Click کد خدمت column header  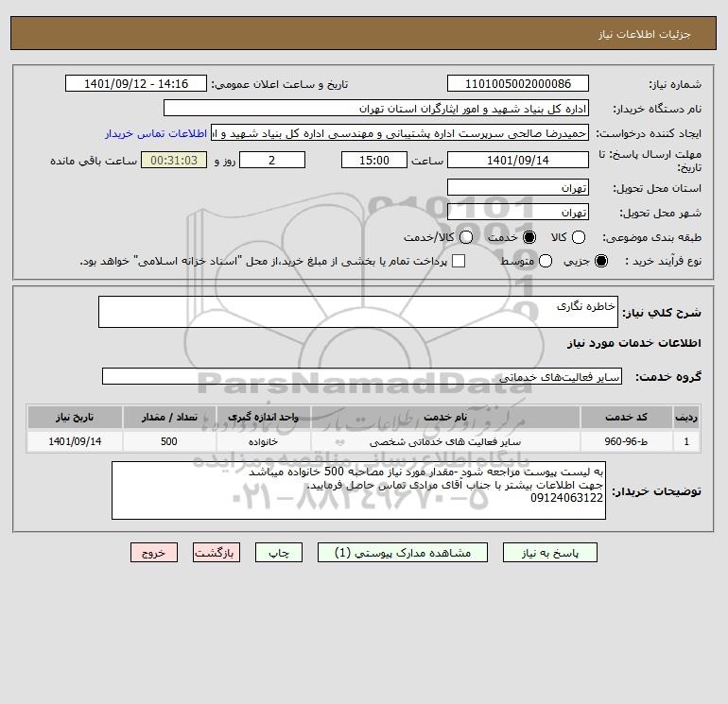coord(626,417)
